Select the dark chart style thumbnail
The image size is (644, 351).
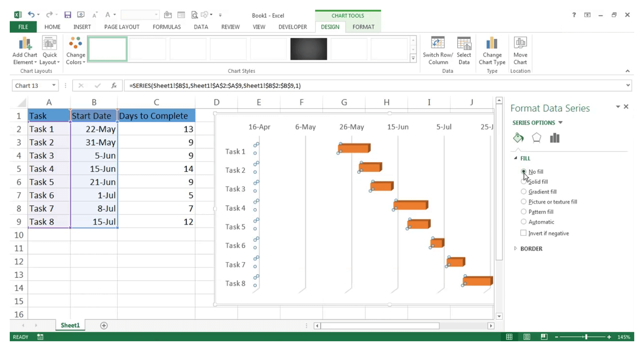tap(308, 49)
